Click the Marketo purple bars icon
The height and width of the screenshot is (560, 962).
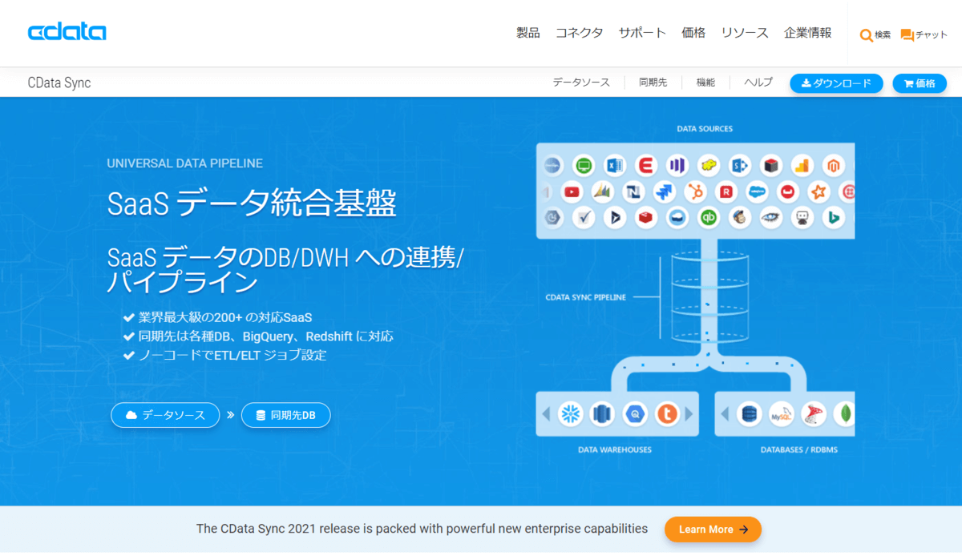click(677, 166)
